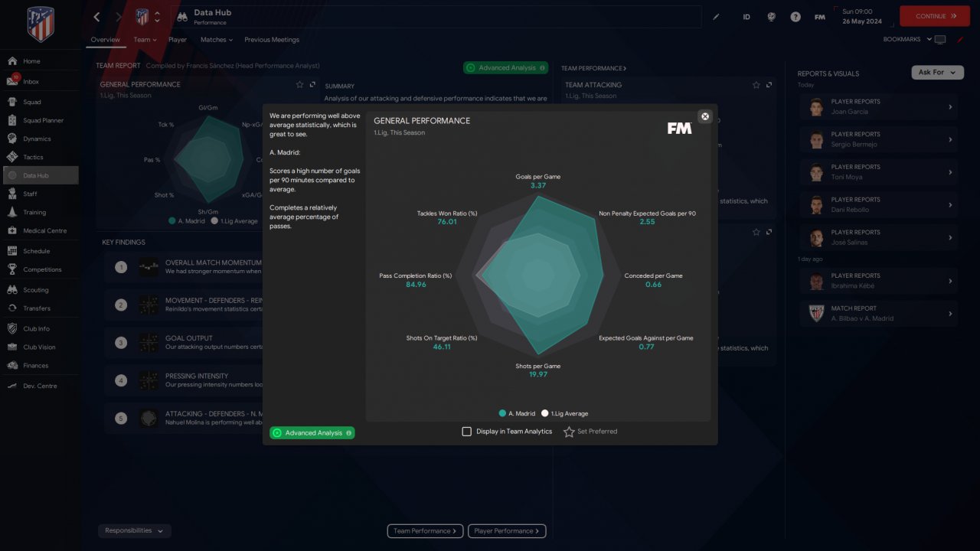This screenshot has width=980, height=551.
Task: Click the pencil edit icon near the ID button
Action: 717,17
